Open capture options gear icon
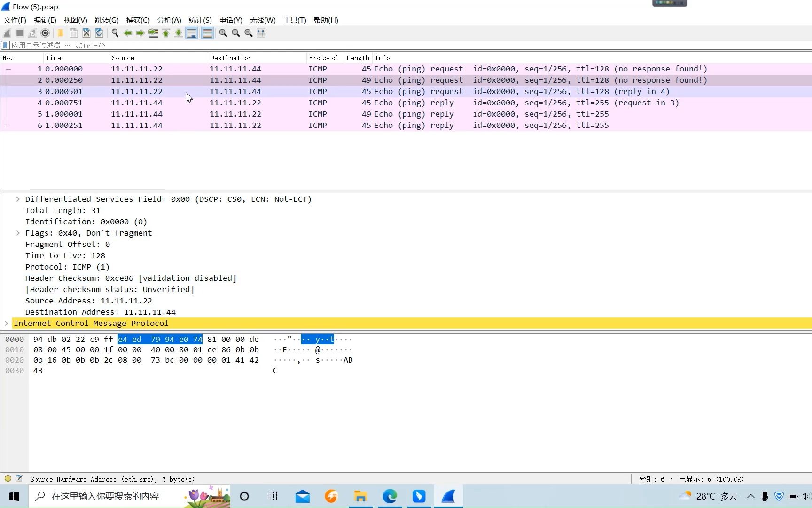Viewport: 812px width, 508px height. pyautogui.click(x=45, y=33)
